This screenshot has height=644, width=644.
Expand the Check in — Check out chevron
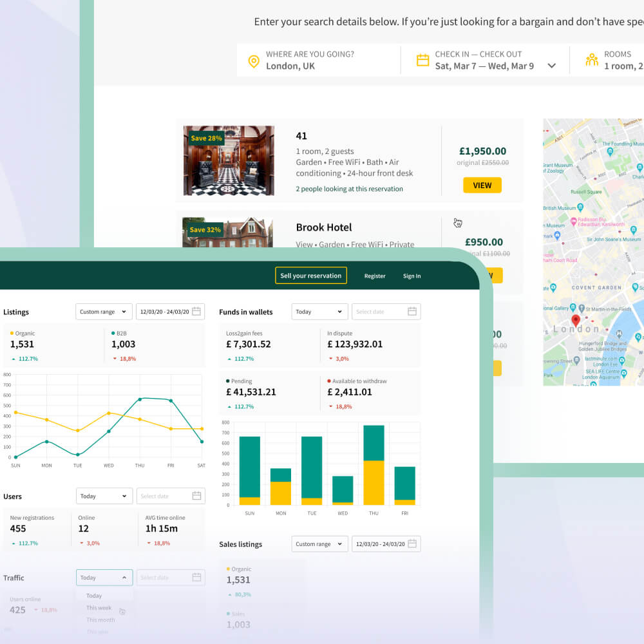click(552, 66)
